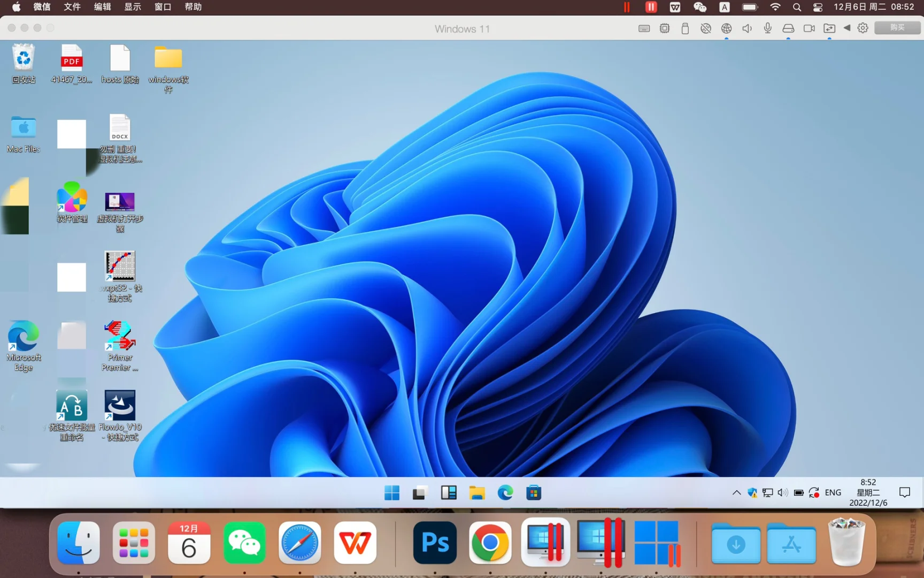Viewport: 924px width, 578px height.
Task: Select the 软件管理 shortcut
Action: pos(72,203)
